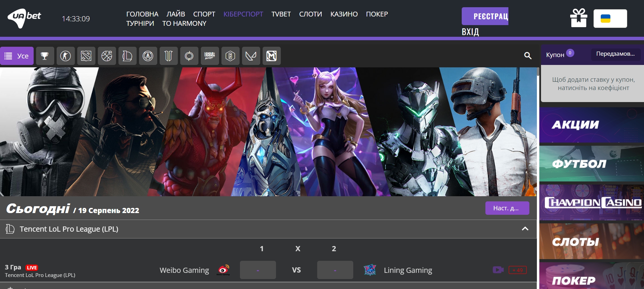Viewport: 644px width, 289px height.
Task: Click the РЕЄСТРАЦ registration button
Action: (485, 16)
